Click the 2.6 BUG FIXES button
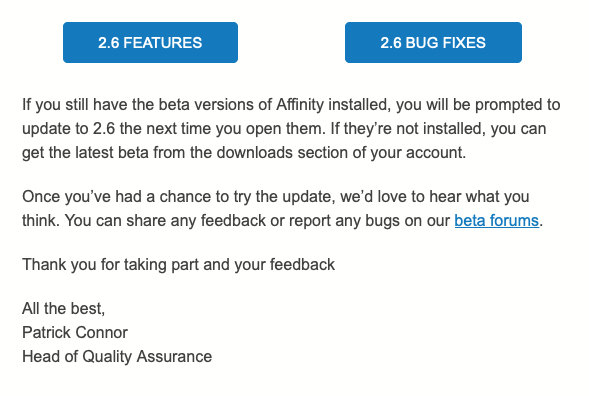589x396 pixels. (x=433, y=42)
